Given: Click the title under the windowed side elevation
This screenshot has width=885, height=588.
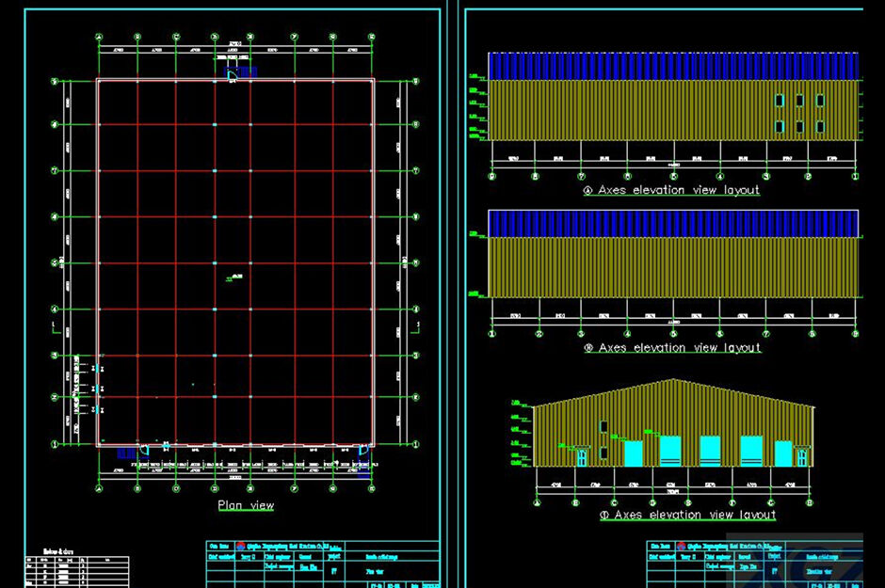Looking at the screenshot, I should tap(671, 190).
